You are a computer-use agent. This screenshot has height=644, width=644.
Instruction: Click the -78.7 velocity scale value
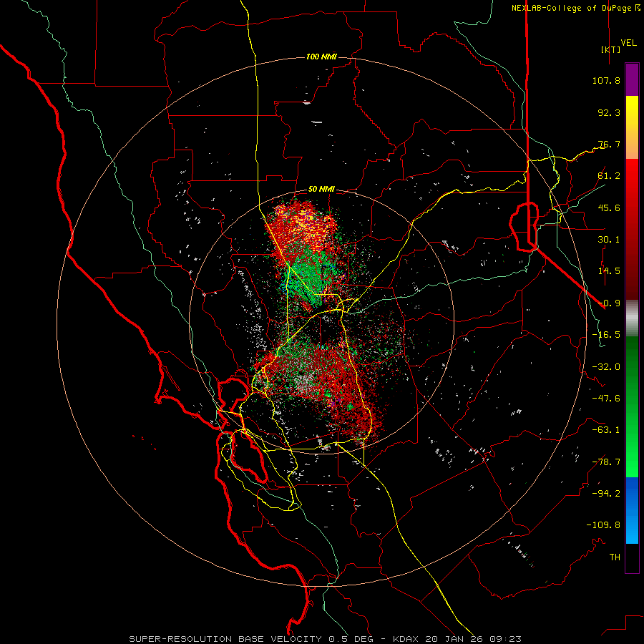tap(606, 462)
